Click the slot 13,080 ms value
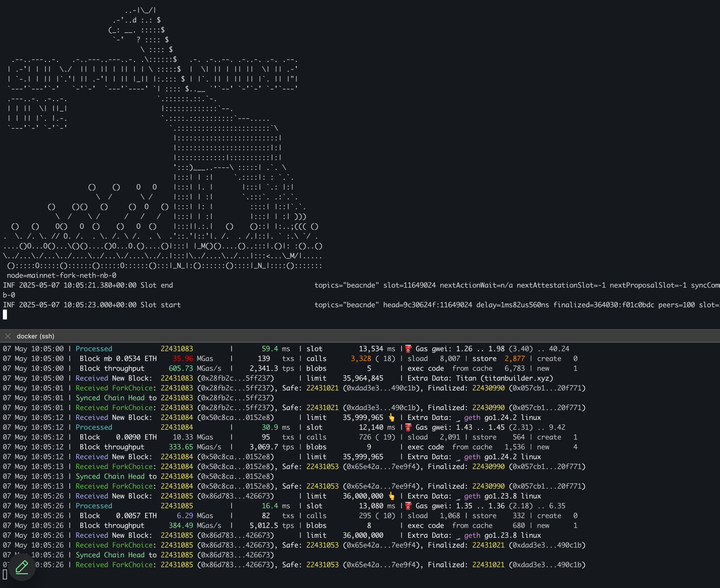This screenshot has height=588, width=720. tap(377, 506)
